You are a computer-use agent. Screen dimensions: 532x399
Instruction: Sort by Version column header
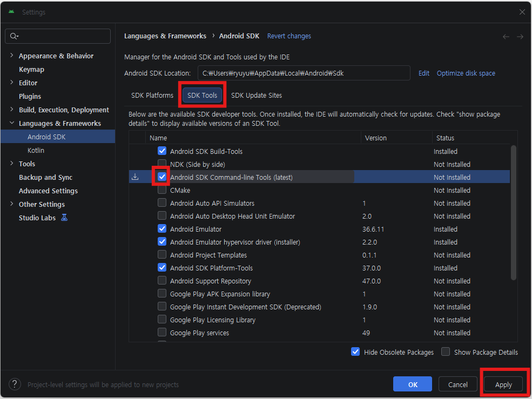[x=396, y=138]
